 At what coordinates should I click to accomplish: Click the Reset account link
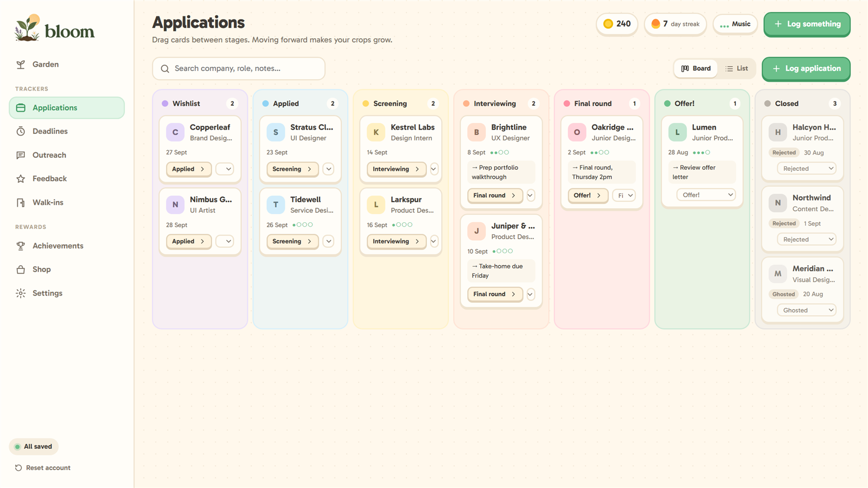[x=43, y=468]
